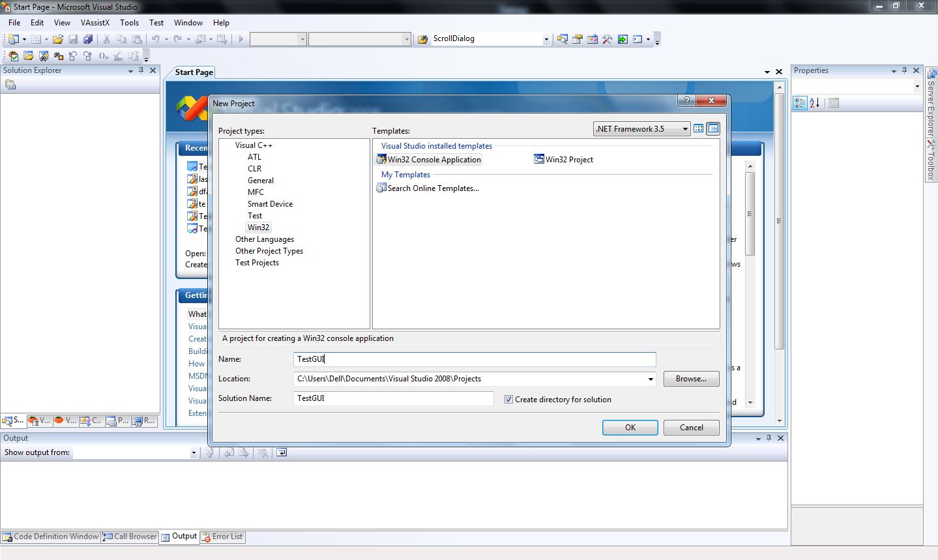Click the Save All toolbar icon
This screenshot has width=938, height=560.
coord(88,39)
